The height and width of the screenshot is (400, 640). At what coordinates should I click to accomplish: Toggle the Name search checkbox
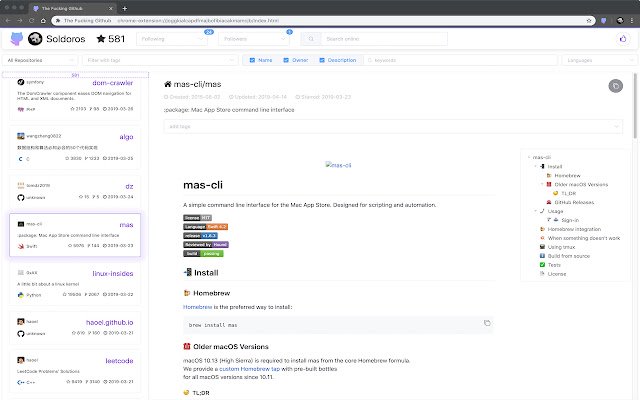[x=252, y=60]
